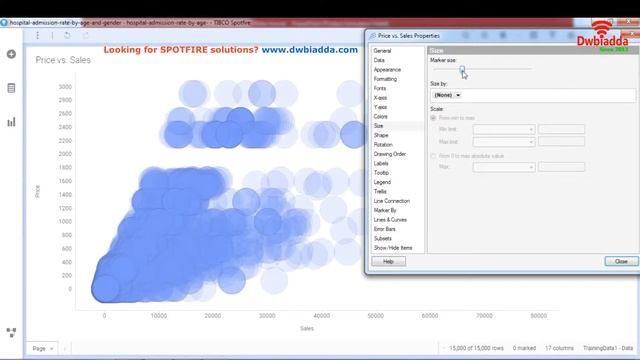The height and width of the screenshot is (360, 640).
Task: Select Lines & Curves in the properties list
Action: [x=390, y=220]
